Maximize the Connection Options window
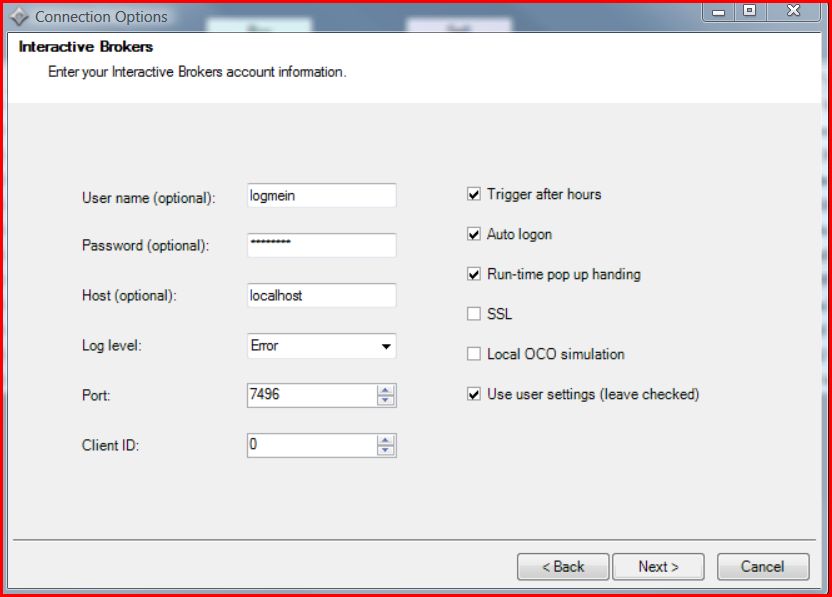 750,11
